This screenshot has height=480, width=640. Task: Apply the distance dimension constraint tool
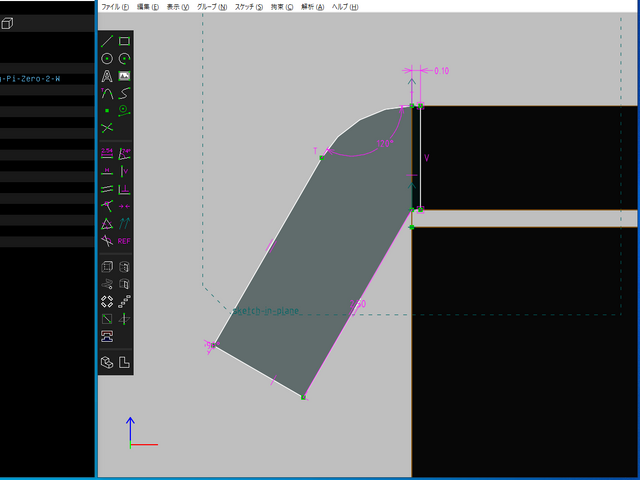coord(107,154)
